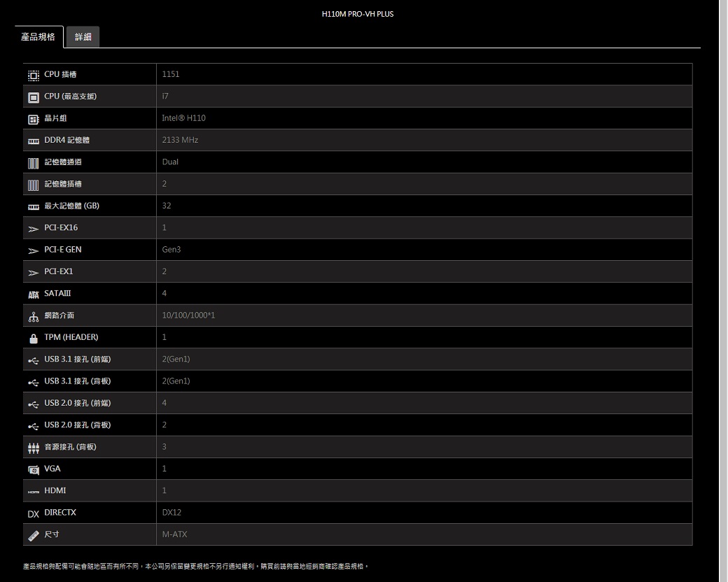Click the USB icon beside USB 2.0 接孔 (背板)
Screen dimensions: 728x582
34,425
